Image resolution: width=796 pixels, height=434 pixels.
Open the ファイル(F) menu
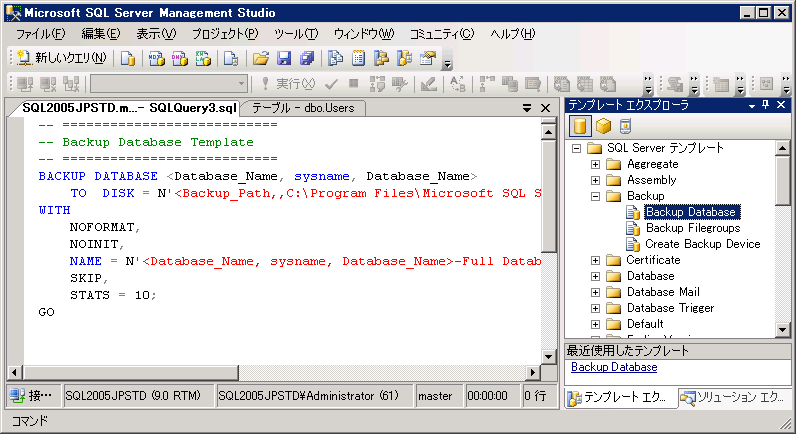click(41, 34)
